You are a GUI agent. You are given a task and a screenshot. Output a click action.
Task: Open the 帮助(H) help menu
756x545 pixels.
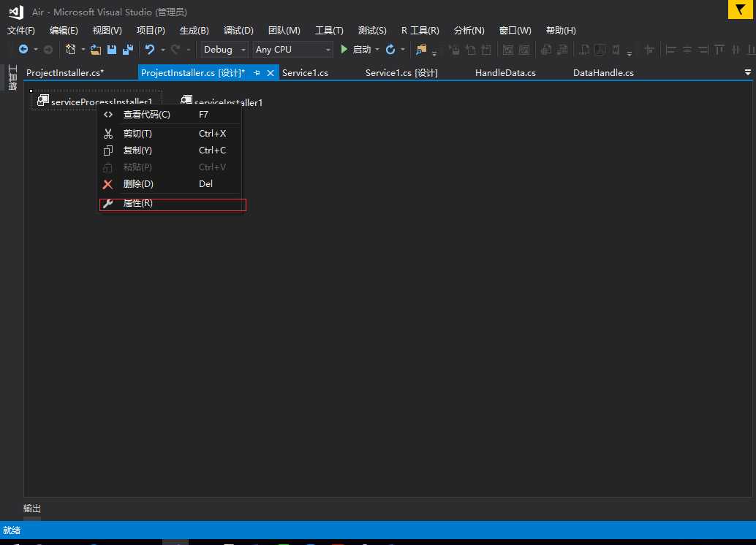pos(561,31)
